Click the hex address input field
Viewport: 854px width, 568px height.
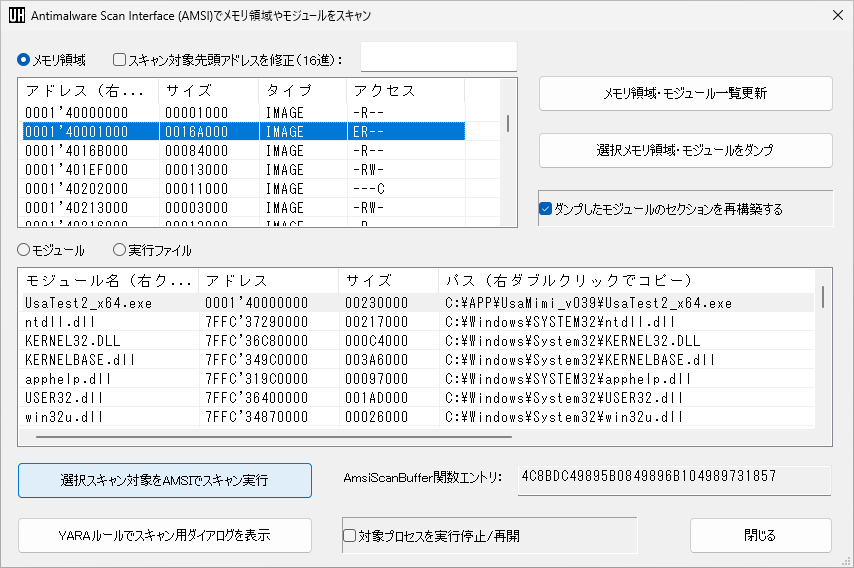click(438, 57)
